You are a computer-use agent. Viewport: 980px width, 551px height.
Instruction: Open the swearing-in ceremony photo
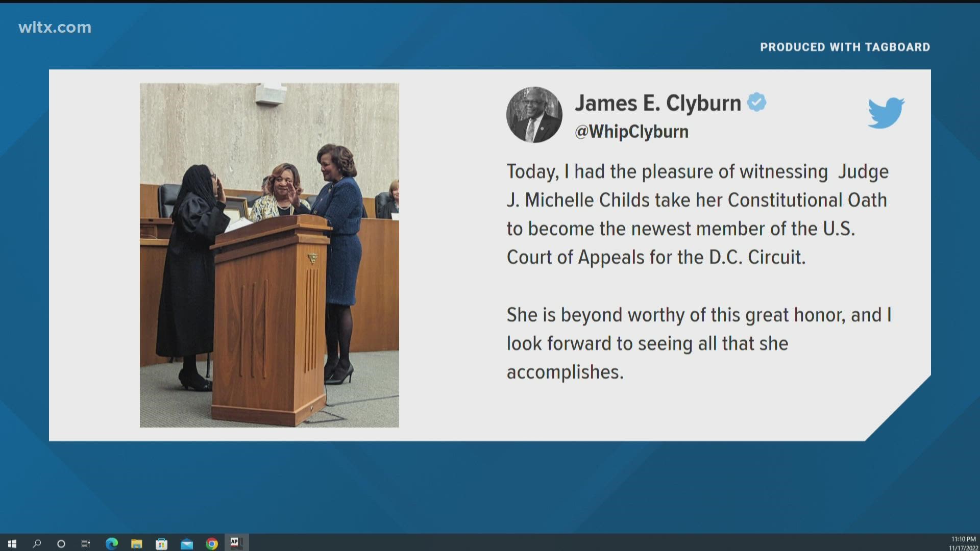(x=269, y=255)
